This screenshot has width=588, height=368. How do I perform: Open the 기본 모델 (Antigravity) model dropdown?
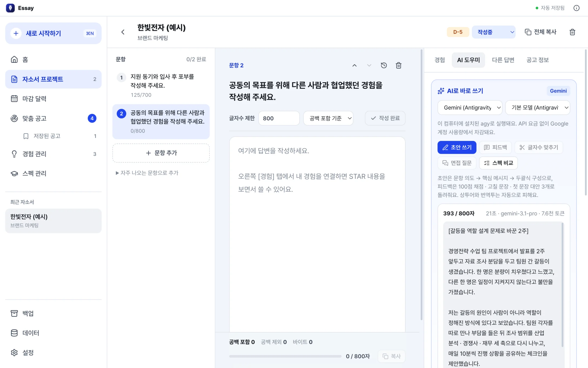pyautogui.click(x=538, y=108)
